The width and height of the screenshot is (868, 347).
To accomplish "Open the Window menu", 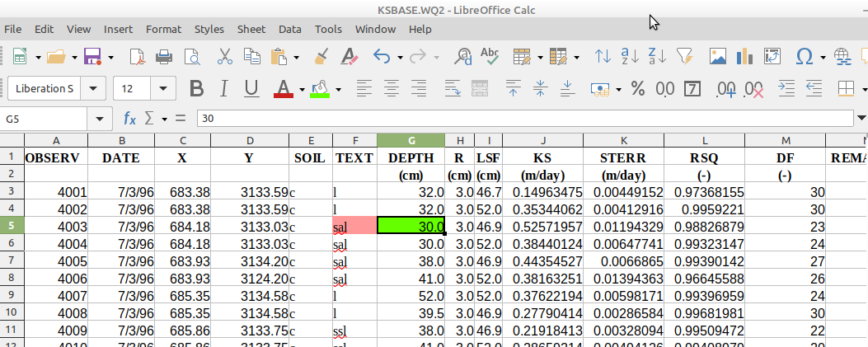I will tap(375, 30).
